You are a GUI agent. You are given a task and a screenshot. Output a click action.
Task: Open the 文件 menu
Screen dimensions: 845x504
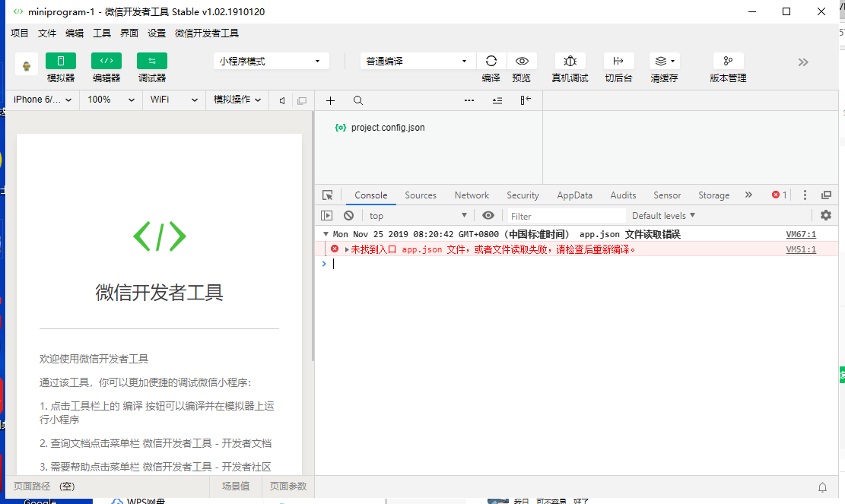click(47, 33)
